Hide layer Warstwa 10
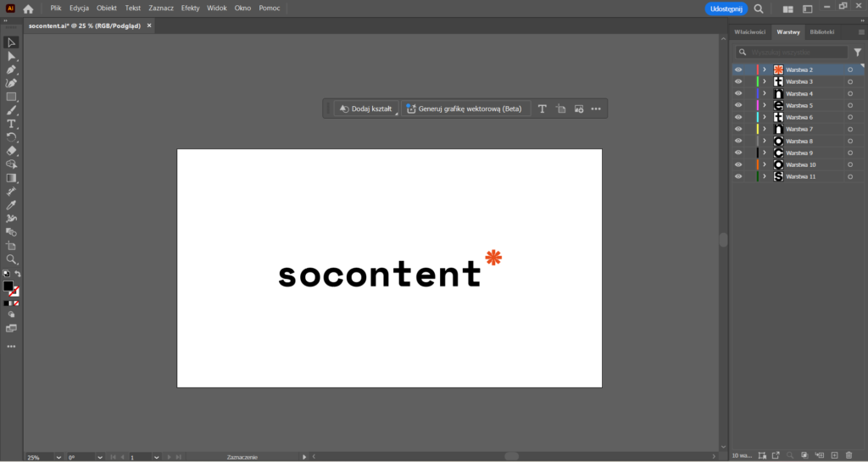 coord(738,165)
